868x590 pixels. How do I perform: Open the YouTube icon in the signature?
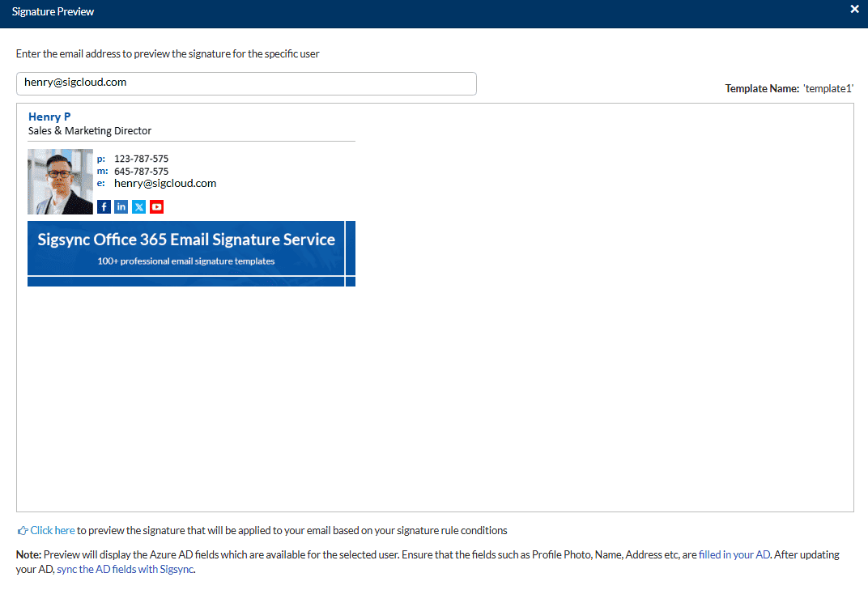tap(157, 207)
